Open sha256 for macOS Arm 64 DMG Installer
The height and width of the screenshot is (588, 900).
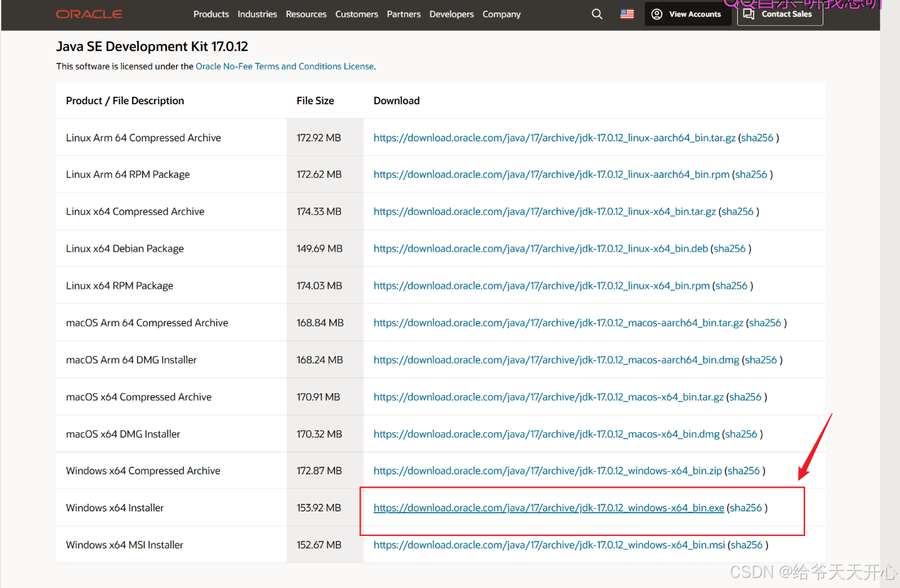pyautogui.click(x=761, y=359)
